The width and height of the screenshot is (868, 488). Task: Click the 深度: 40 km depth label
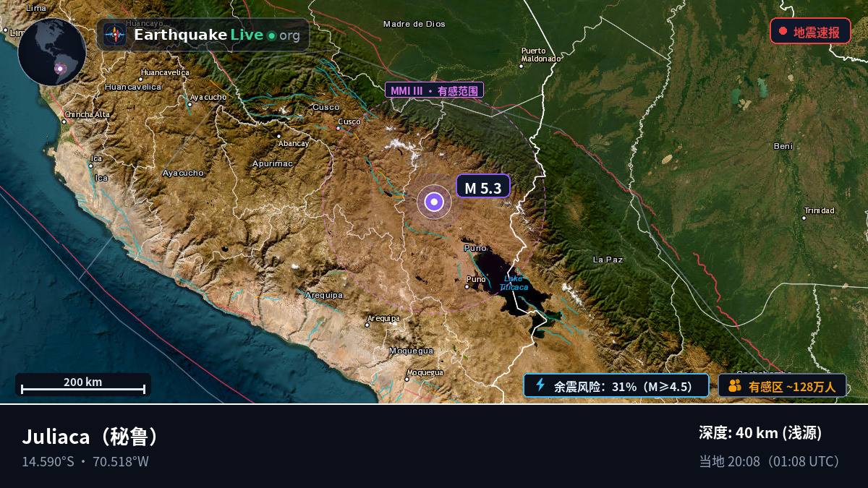[x=760, y=433]
